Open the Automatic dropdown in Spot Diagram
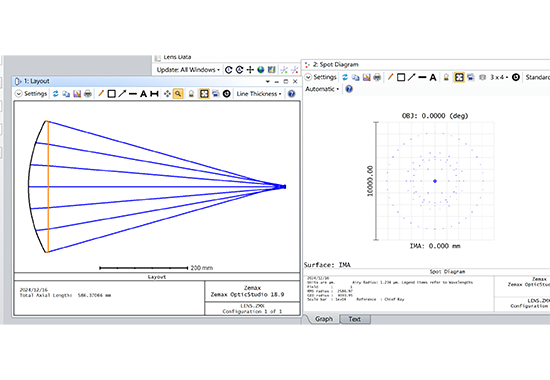Screen dimensions: 550x380 click(x=322, y=89)
